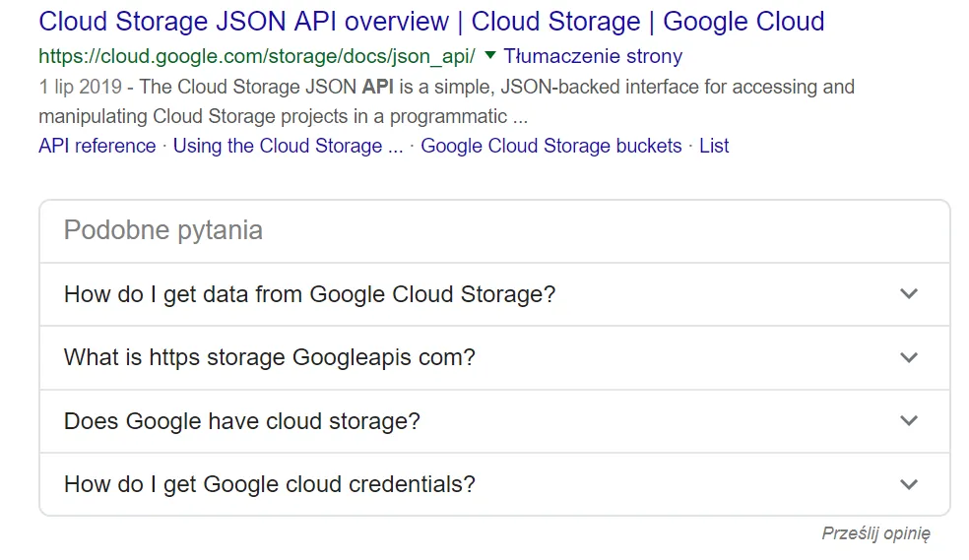The height and width of the screenshot is (560, 969).
Task: Click the Tłumaczenie strony link
Action: point(593,56)
